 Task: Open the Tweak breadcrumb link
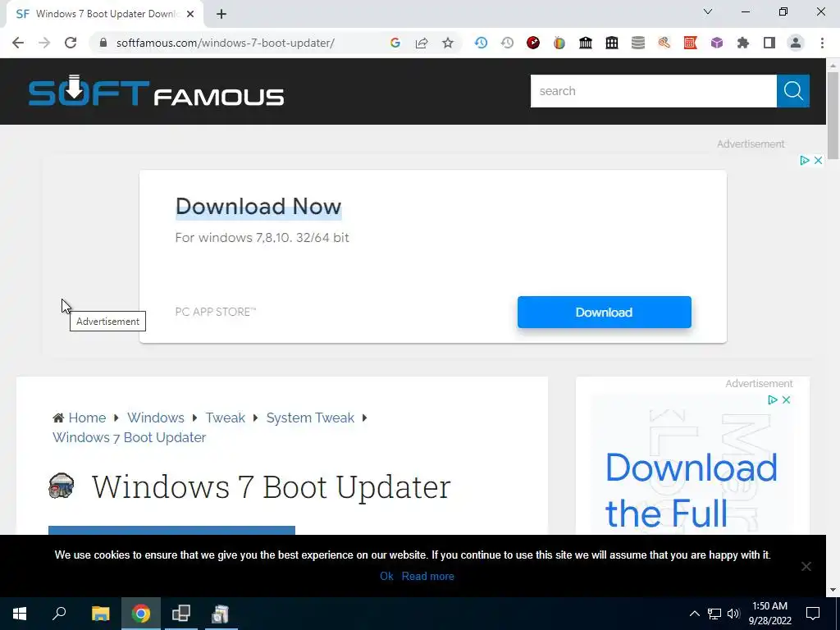[x=226, y=418]
